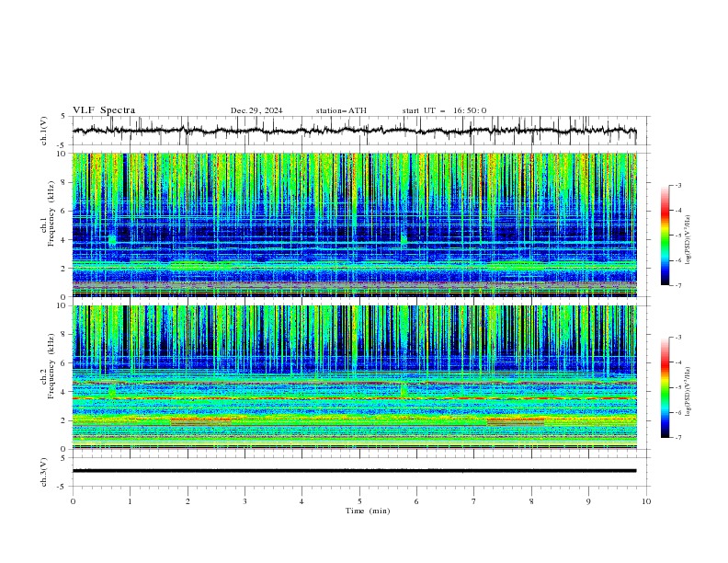Click the "start UT = 16:50:0" text
Screen dimensions: 728x563
pyautogui.click(x=444, y=110)
